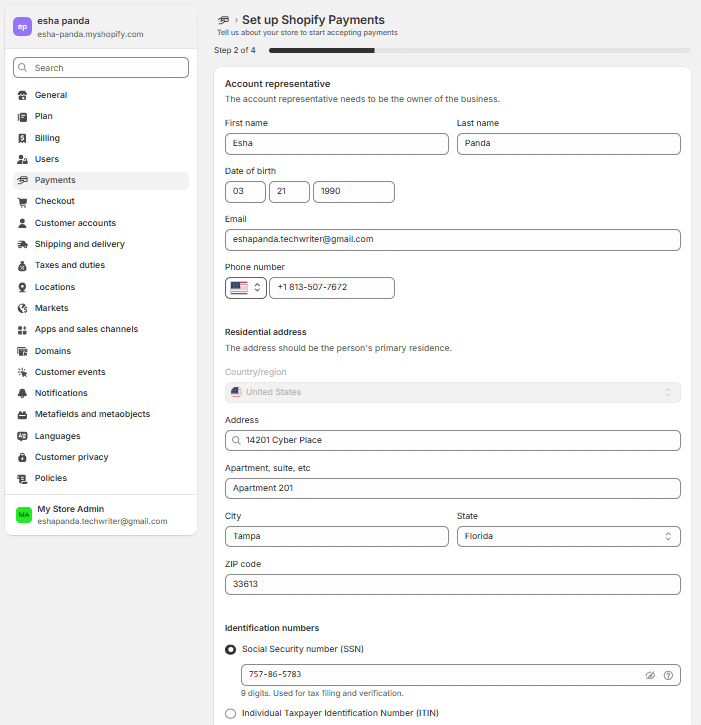Click the Users icon in sidebar

(x=22, y=160)
